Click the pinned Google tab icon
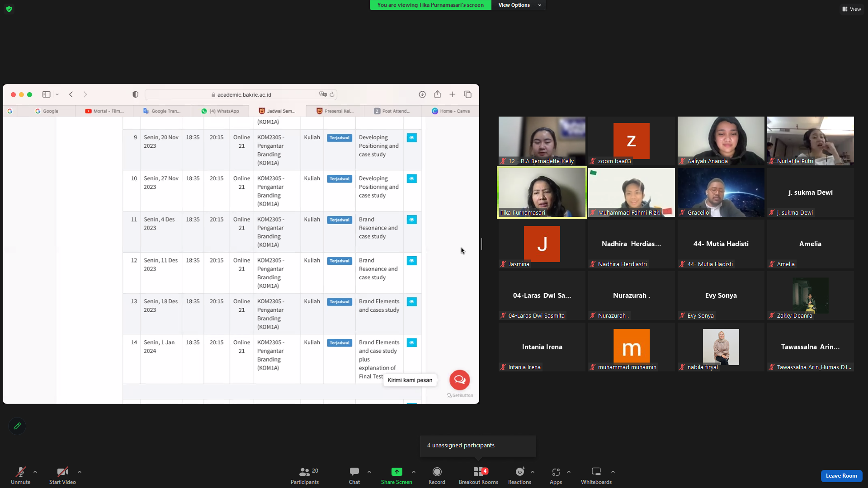Viewport: 868px width, 488px height. 10,111
